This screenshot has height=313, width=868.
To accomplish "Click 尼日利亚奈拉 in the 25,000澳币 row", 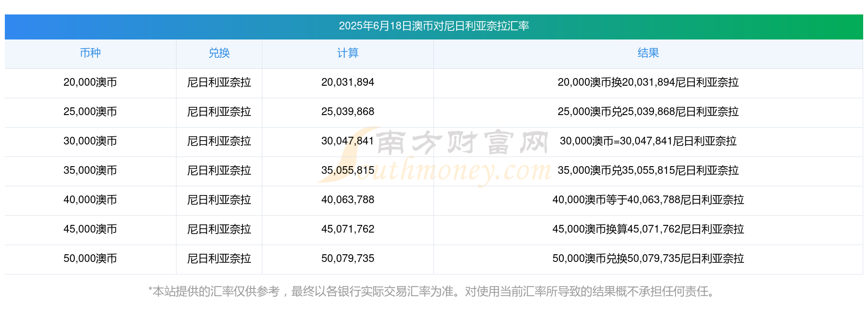I will [219, 112].
